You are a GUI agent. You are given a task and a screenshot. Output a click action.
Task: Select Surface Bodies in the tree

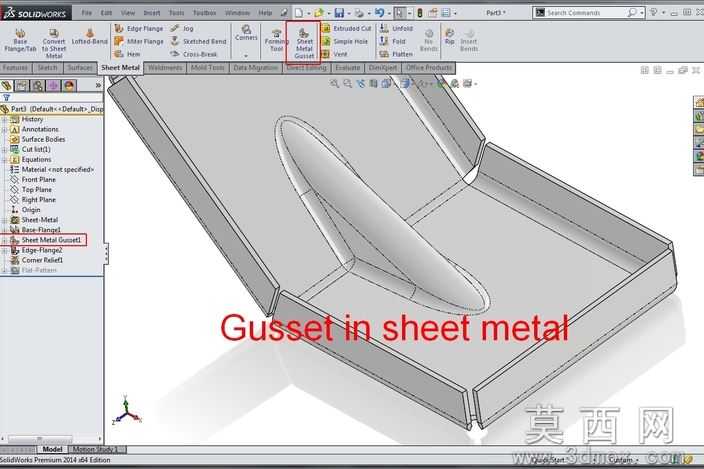[38, 140]
